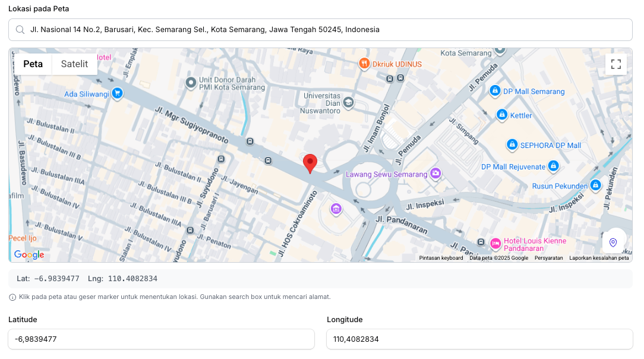Click bus stop icon on Jl. Bulustalan IV
Image resolution: width=644 pixels, height=359 pixels.
point(190,231)
